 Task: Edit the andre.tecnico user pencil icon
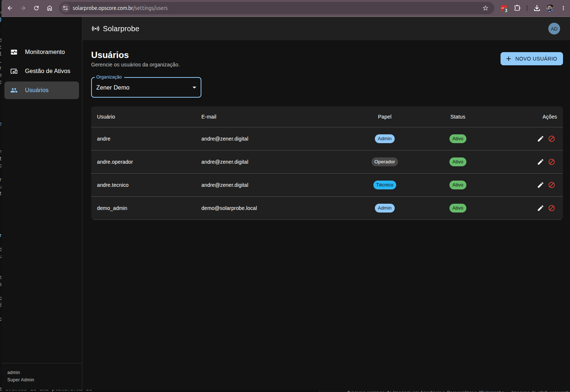(540, 185)
